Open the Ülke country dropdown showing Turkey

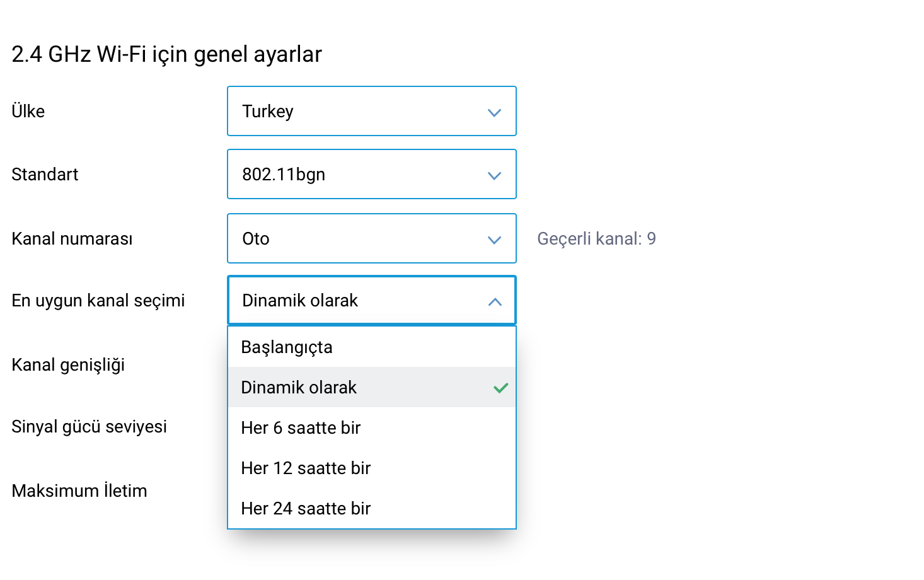[372, 111]
